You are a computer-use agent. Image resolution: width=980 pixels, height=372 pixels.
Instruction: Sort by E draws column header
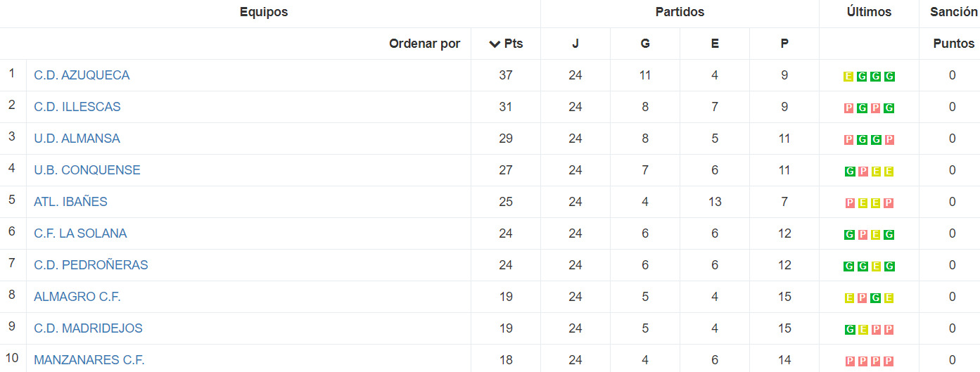click(715, 44)
